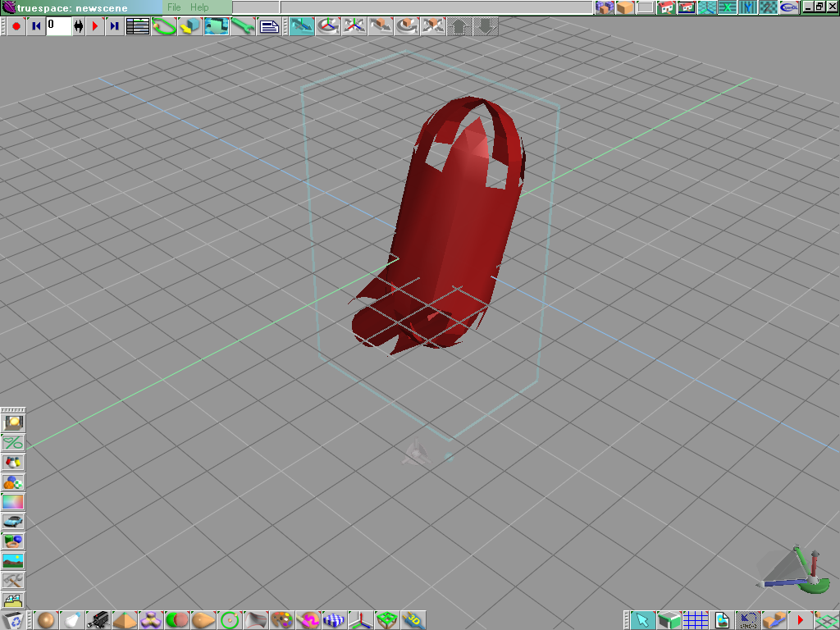The height and width of the screenshot is (630, 840).
Task: Activate the eye move navigation tool
Action: pos(302,25)
